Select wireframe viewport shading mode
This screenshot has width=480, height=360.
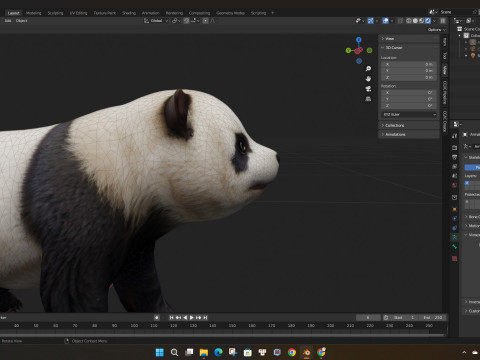(x=409, y=21)
